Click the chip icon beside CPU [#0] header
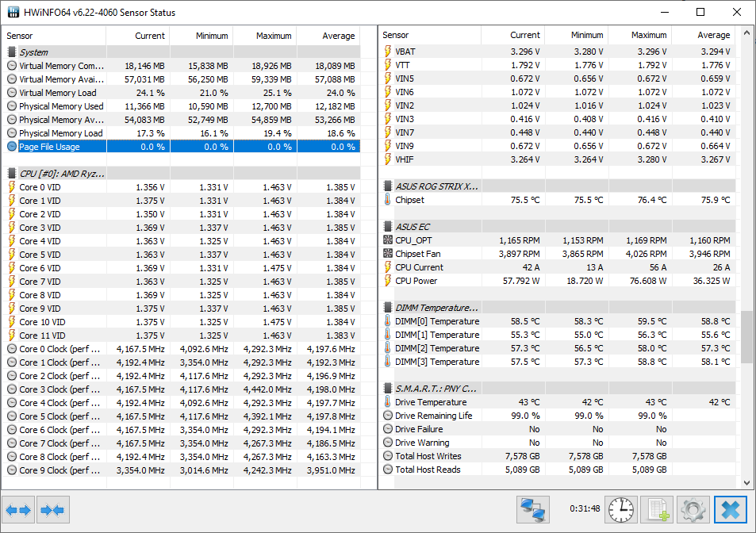Screen dimensions: 756x533 [12, 174]
